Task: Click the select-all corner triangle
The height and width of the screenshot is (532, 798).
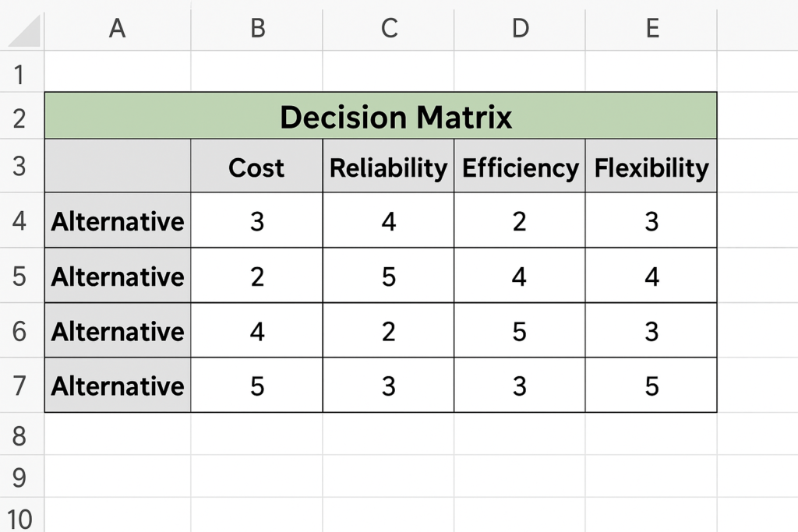Action: 23,30
